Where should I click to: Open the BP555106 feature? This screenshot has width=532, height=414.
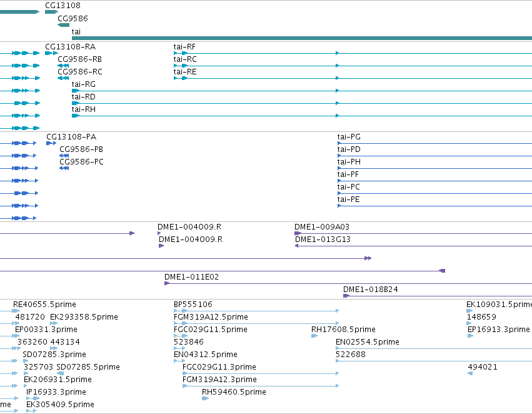coord(193,305)
